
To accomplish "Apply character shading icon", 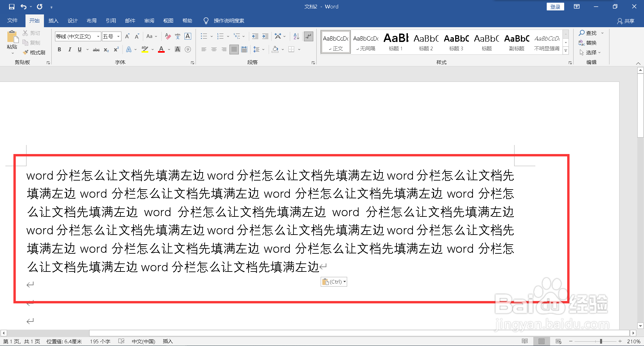I will pyautogui.click(x=178, y=49).
